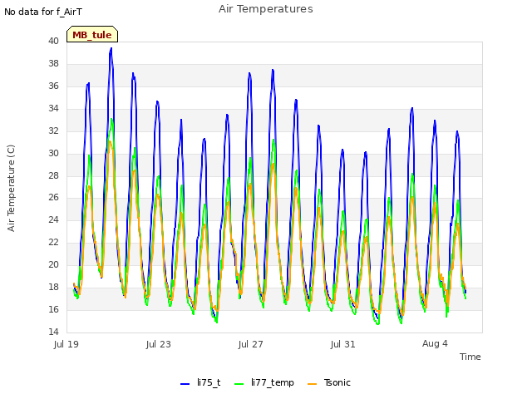Viewport: 532px width, 399px height.
Task: Click the Air Temperatures chart title
Action: coord(266,9)
